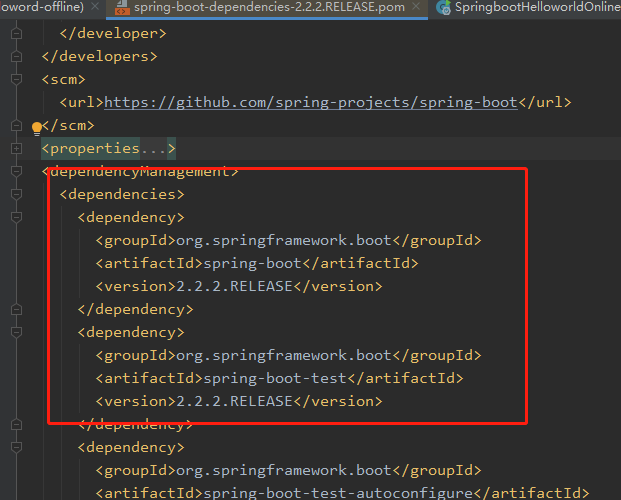
Task: Collapse the dependencies fold marker
Action: [x=16, y=194]
